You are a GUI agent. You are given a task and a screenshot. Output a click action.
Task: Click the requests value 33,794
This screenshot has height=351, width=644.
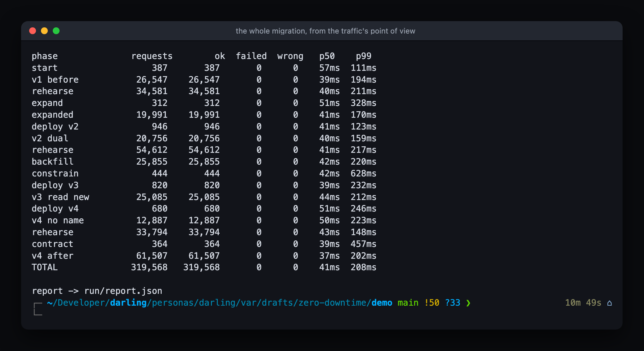point(152,232)
